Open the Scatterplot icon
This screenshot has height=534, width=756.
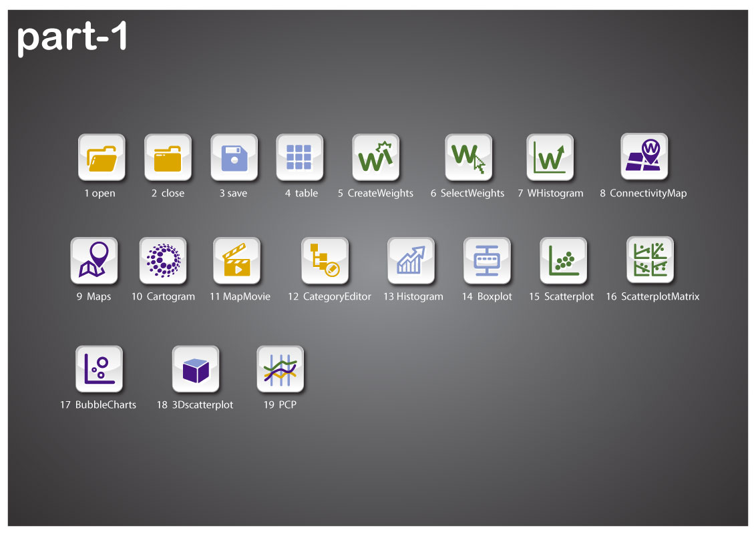[564, 261]
